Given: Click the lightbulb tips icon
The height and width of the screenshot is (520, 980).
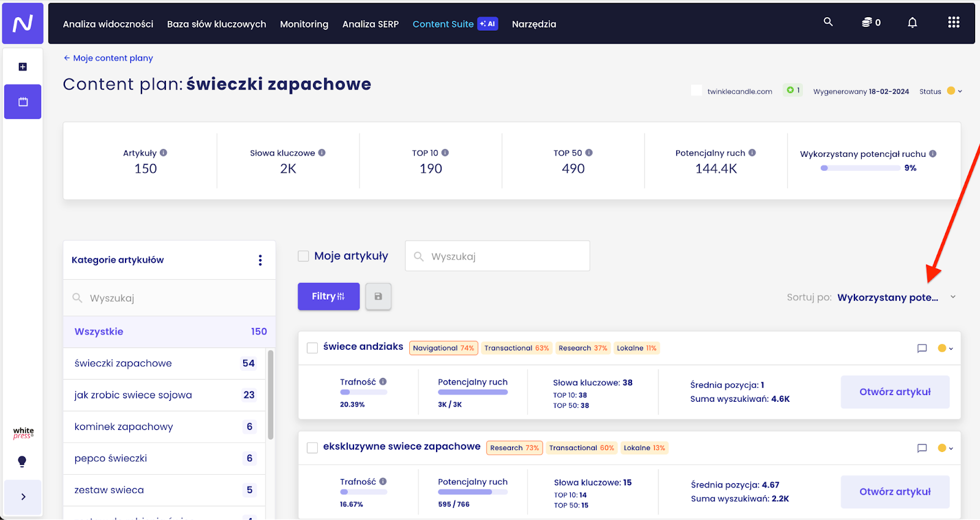Looking at the screenshot, I should click(x=22, y=462).
